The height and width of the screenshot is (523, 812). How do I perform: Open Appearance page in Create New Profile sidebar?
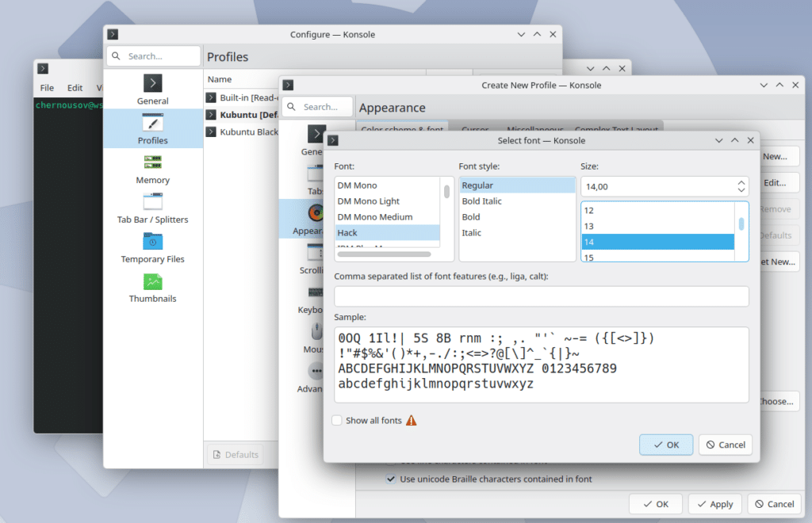pyautogui.click(x=308, y=219)
